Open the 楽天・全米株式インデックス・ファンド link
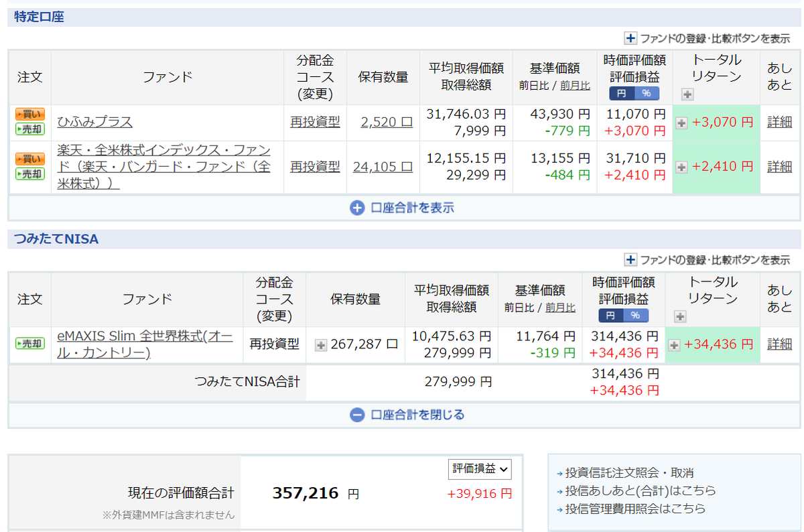This screenshot has height=532, width=804. point(164,166)
